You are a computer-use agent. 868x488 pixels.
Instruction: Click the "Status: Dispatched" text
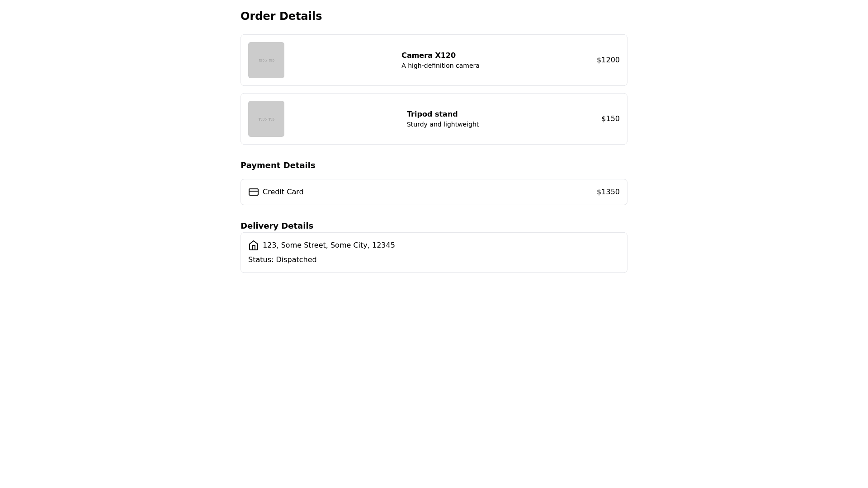(x=282, y=260)
